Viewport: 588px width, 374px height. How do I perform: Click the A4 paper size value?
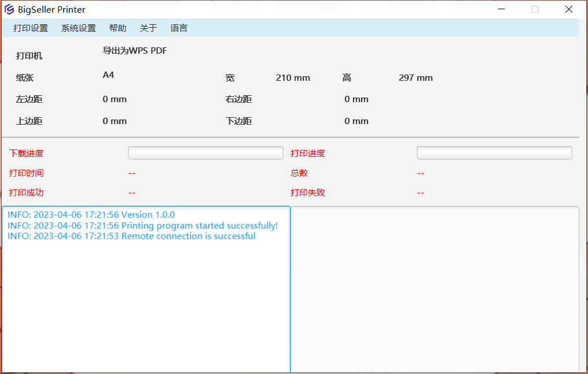[109, 75]
